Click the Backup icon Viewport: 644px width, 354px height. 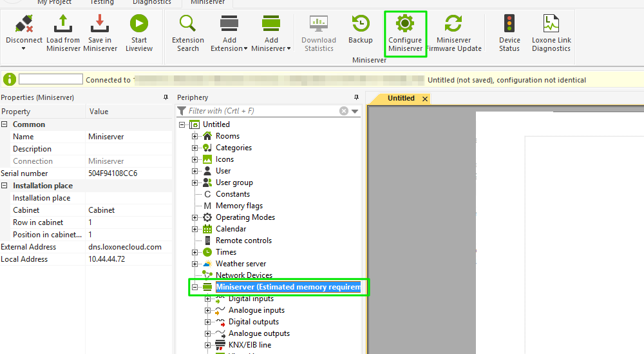(x=360, y=23)
